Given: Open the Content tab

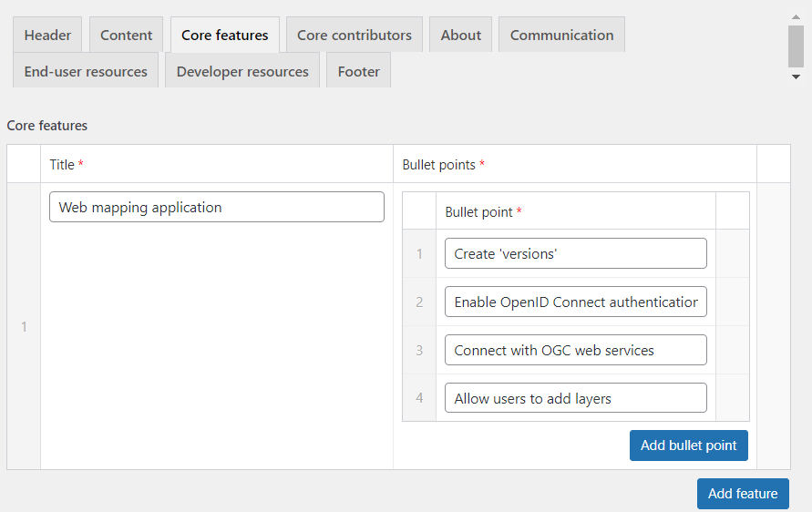Looking at the screenshot, I should 126,35.
